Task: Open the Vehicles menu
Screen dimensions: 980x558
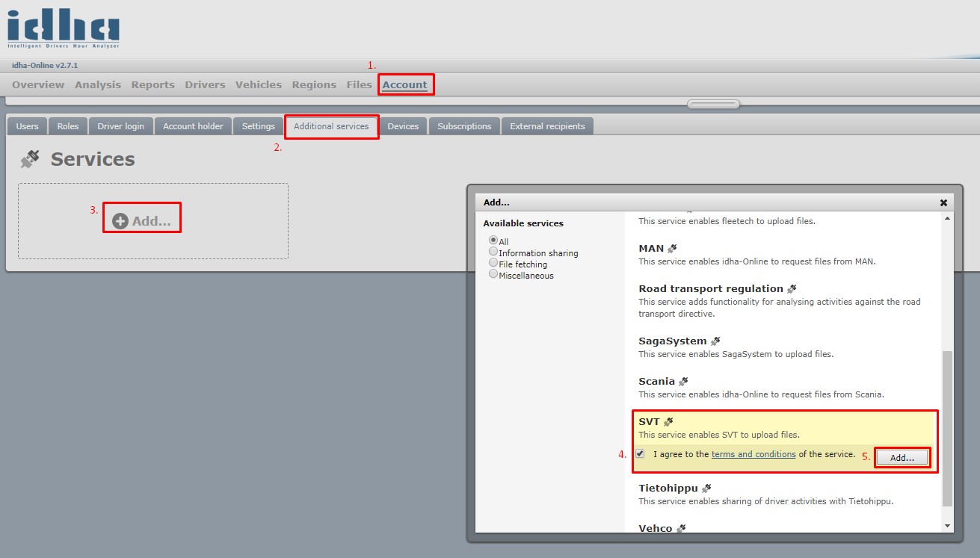Action: tap(259, 84)
